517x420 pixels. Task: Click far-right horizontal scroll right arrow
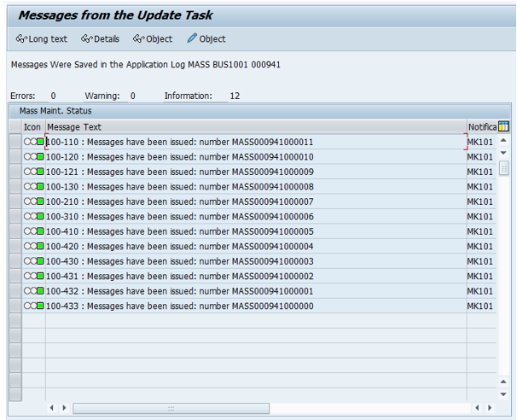pyautogui.click(x=490, y=408)
